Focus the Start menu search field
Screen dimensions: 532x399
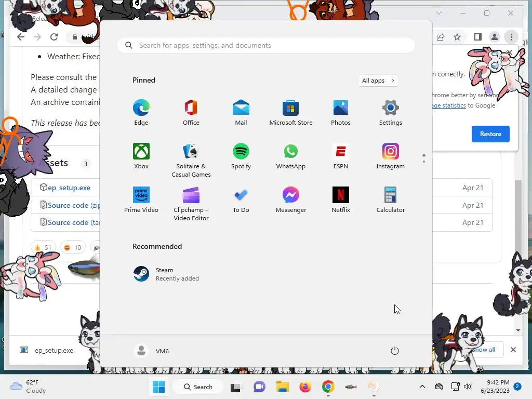266,46
